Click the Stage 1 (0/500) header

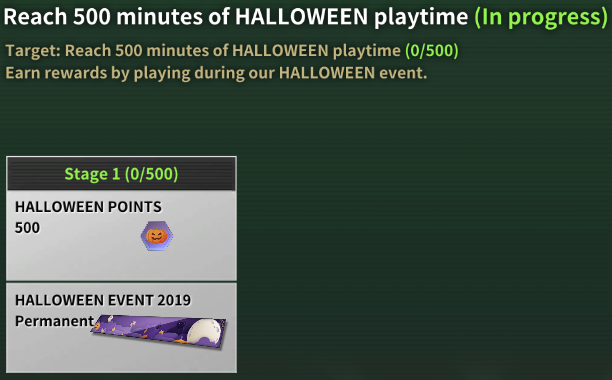tap(121, 174)
